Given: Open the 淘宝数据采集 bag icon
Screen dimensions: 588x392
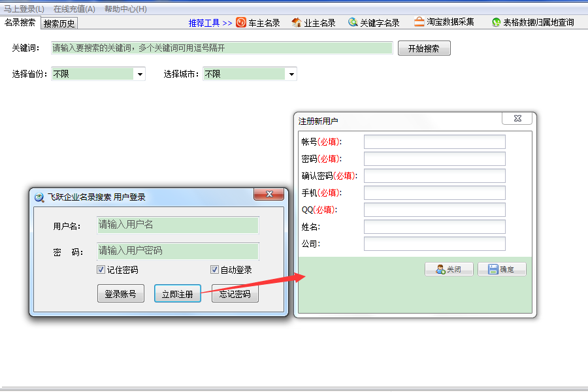Looking at the screenshot, I should click(x=419, y=22).
